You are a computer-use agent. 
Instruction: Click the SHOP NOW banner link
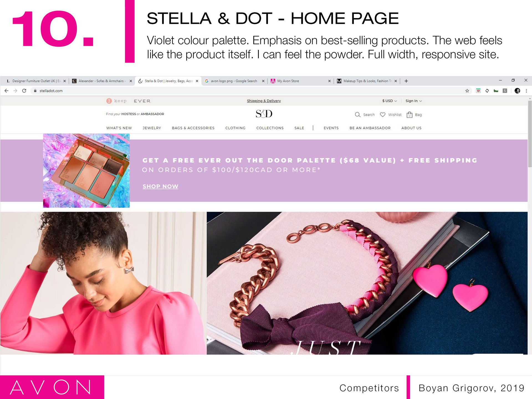click(160, 186)
